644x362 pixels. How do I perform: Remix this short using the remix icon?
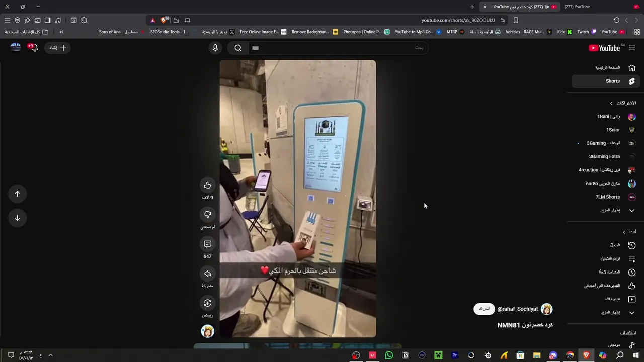click(x=207, y=303)
